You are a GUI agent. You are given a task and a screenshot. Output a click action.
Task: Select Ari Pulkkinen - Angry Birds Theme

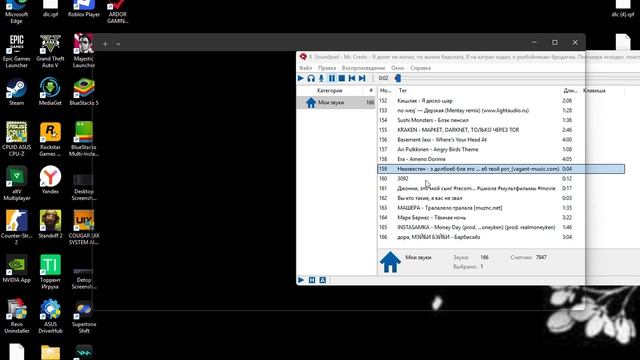click(501, 149)
